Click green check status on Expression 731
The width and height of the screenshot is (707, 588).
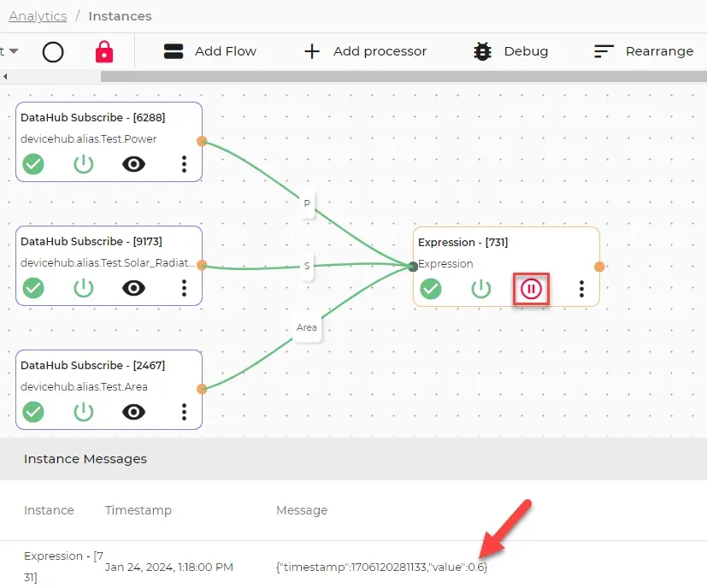coord(431,289)
